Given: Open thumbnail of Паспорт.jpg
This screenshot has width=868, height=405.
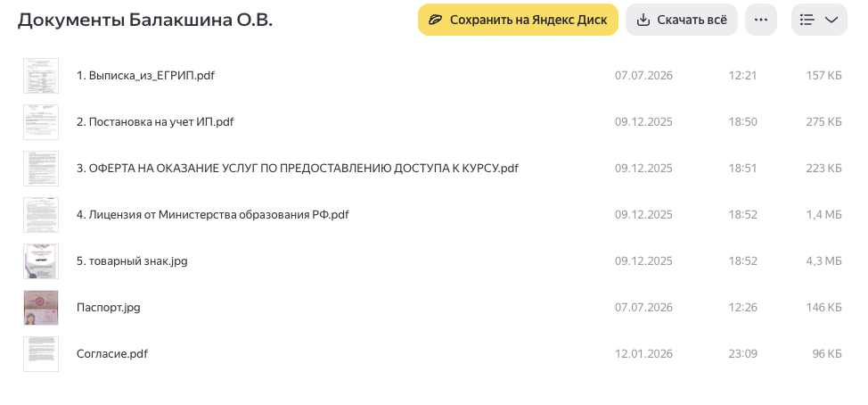Looking at the screenshot, I should pos(41,308).
